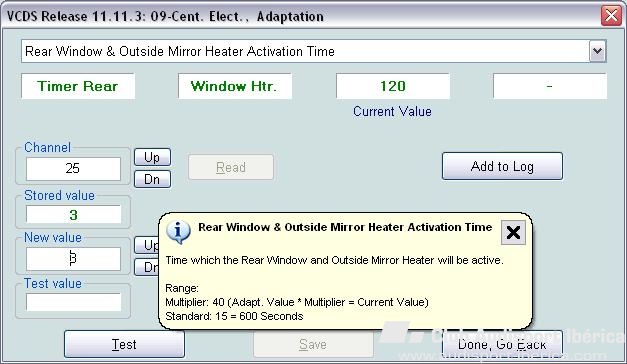Click the Range: line in the balloon
This screenshot has height=364, width=627.
tap(182, 288)
